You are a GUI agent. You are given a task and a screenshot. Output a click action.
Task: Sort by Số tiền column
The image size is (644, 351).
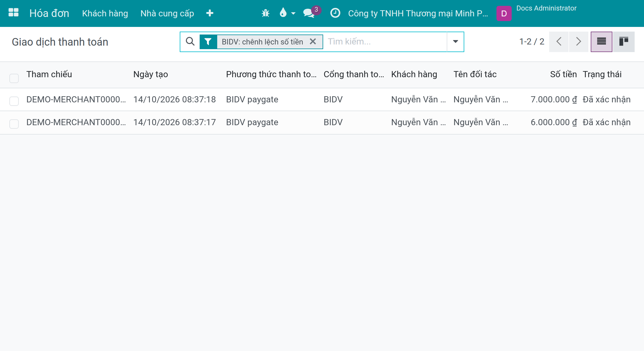click(563, 74)
